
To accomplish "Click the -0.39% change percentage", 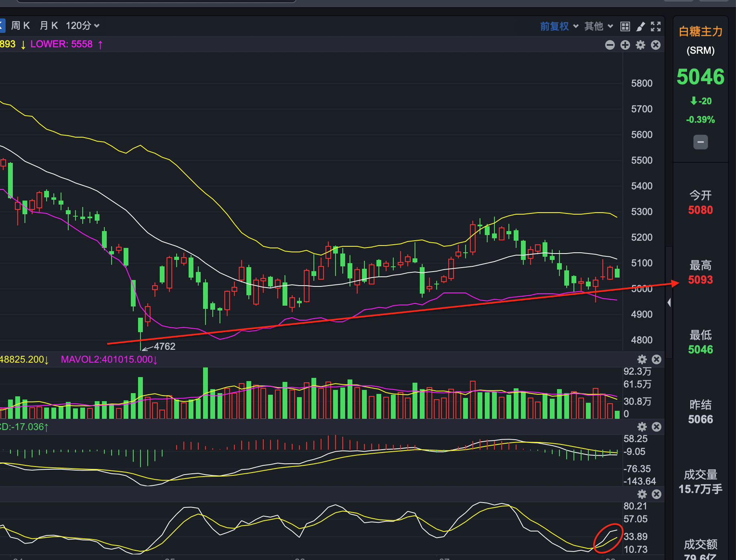I will pyautogui.click(x=701, y=120).
